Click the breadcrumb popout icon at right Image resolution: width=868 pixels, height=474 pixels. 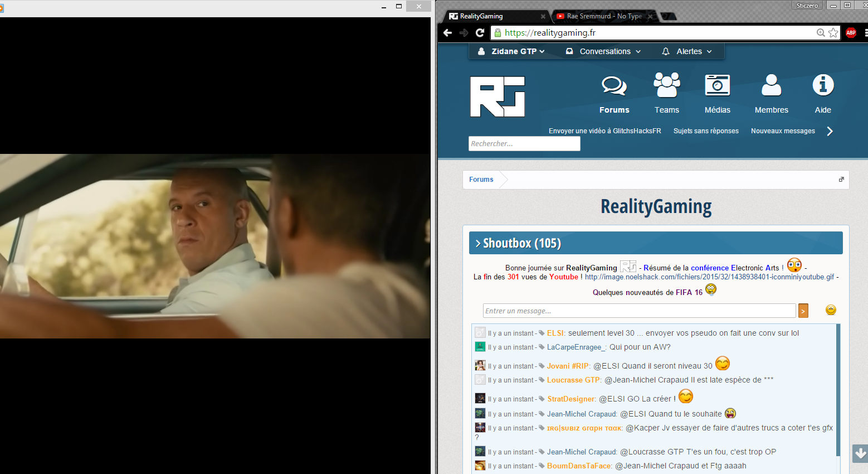[x=841, y=179]
